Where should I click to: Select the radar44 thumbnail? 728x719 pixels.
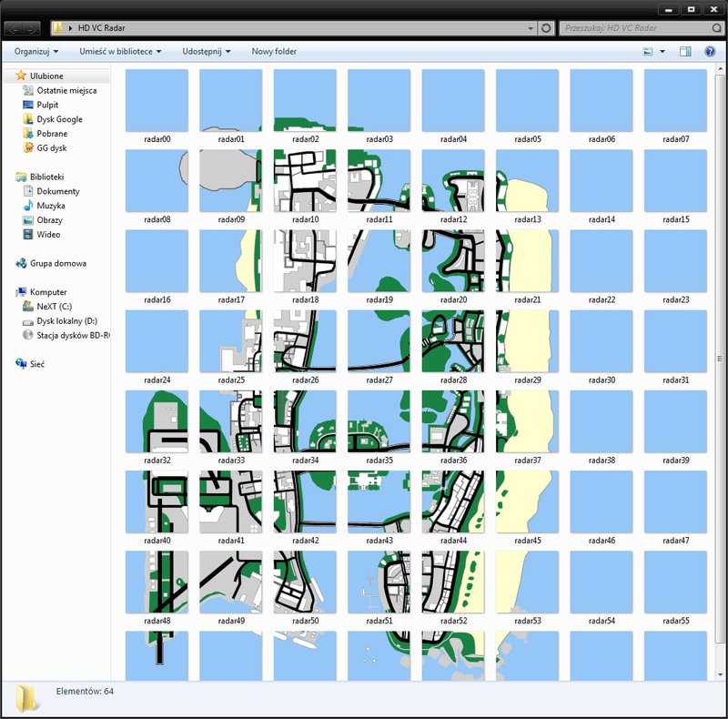pos(453,502)
